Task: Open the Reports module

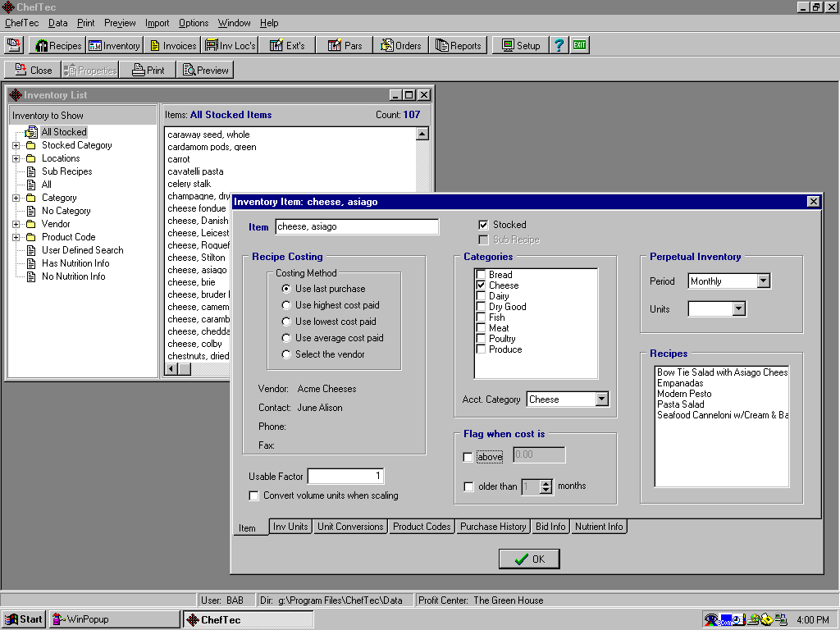Action: coord(458,45)
